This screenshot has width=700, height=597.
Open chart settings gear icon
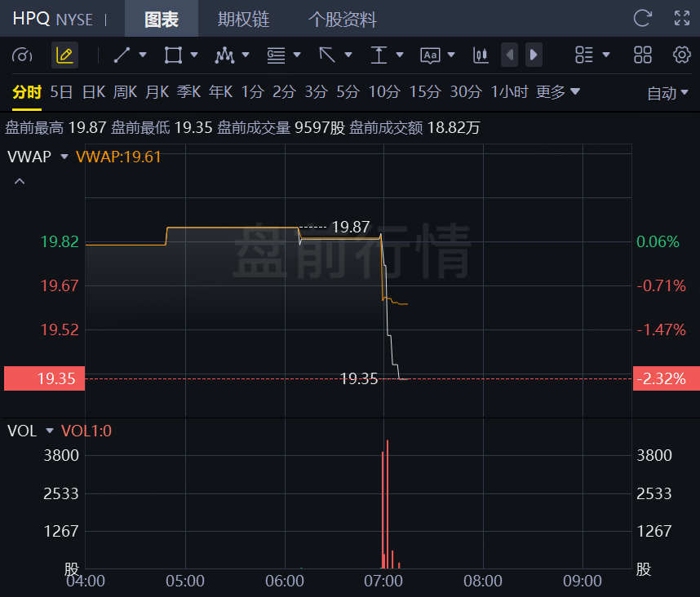coord(682,55)
